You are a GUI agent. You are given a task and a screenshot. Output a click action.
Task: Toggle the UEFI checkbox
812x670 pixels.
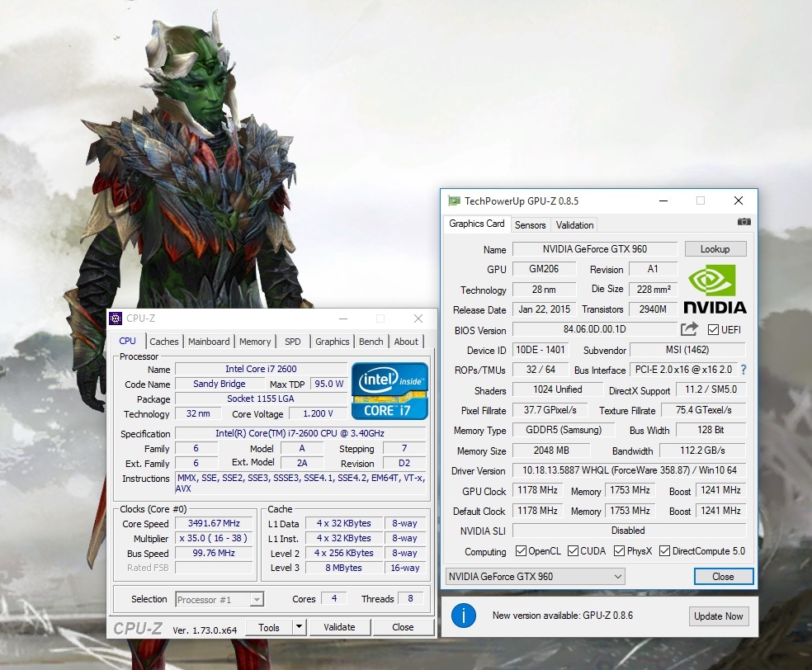713,330
